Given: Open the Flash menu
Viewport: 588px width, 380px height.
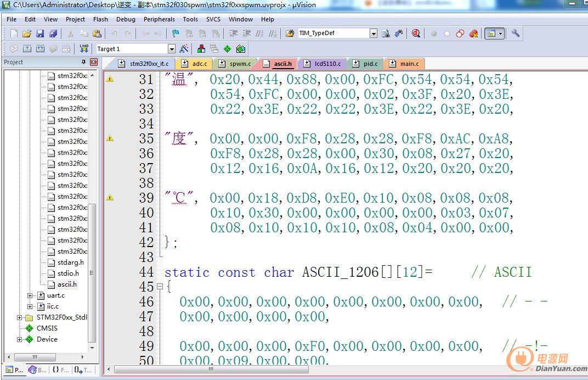Looking at the screenshot, I should (100, 19).
